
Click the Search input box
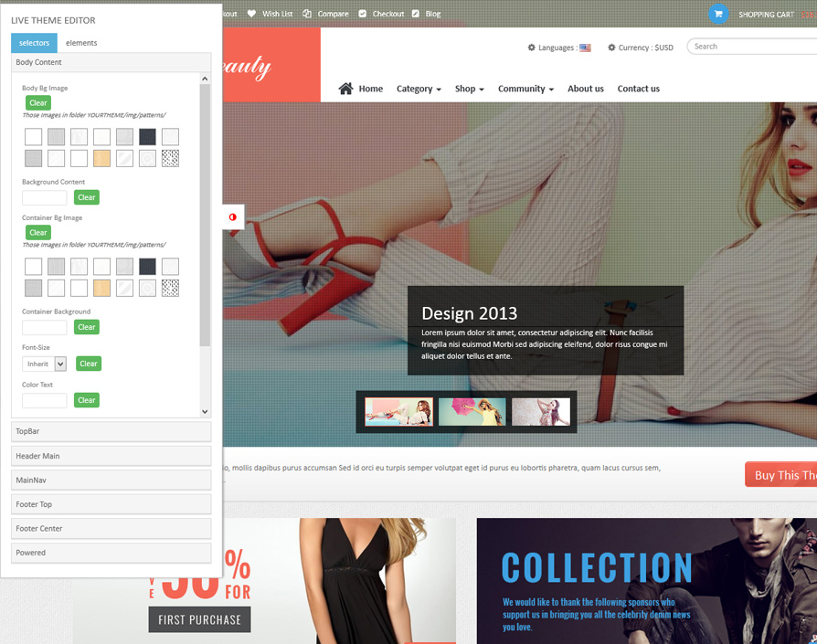(752, 47)
